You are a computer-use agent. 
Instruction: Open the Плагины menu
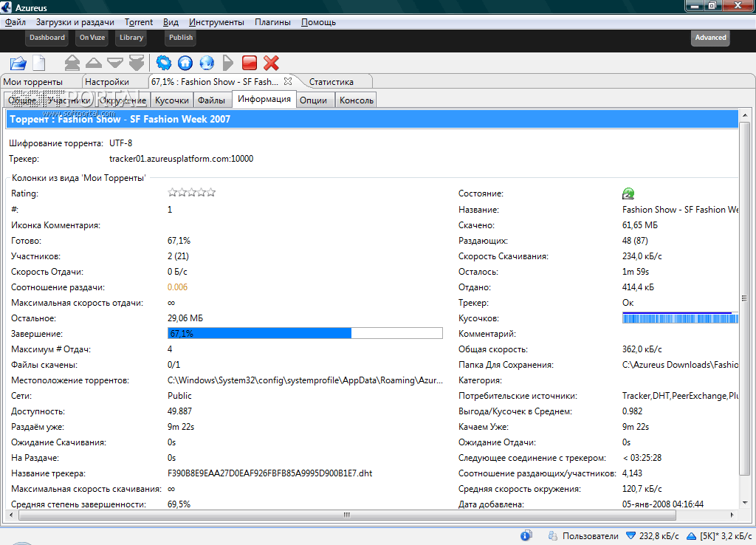click(x=272, y=22)
